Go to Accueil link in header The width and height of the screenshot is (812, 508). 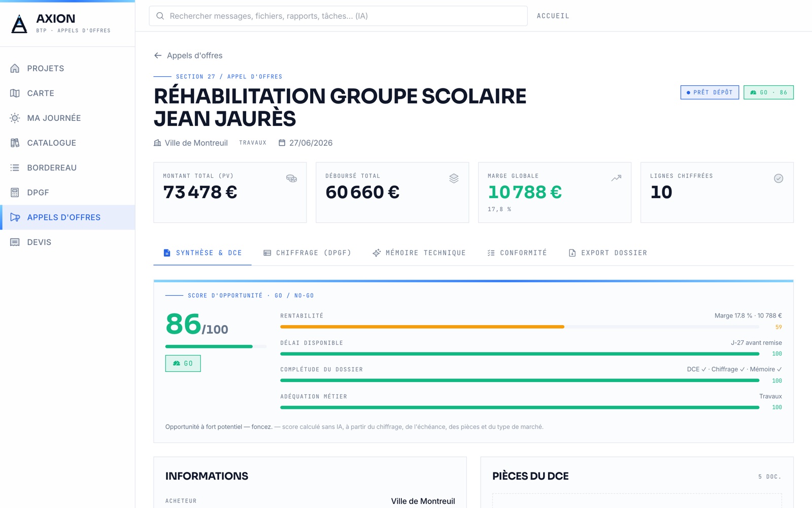[x=553, y=16]
